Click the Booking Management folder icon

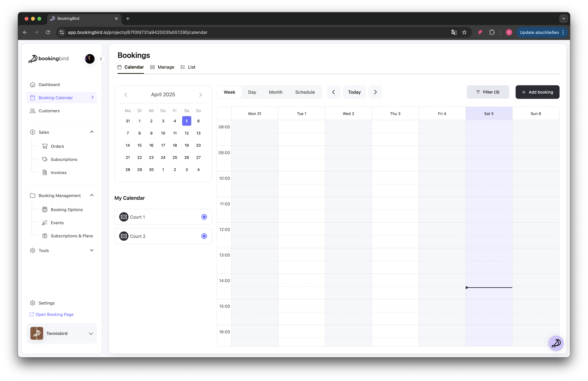(x=33, y=196)
